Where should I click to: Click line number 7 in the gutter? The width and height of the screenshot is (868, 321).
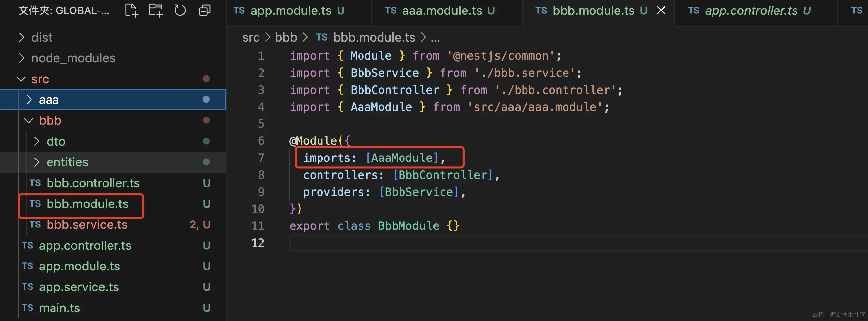coord(261,158)
